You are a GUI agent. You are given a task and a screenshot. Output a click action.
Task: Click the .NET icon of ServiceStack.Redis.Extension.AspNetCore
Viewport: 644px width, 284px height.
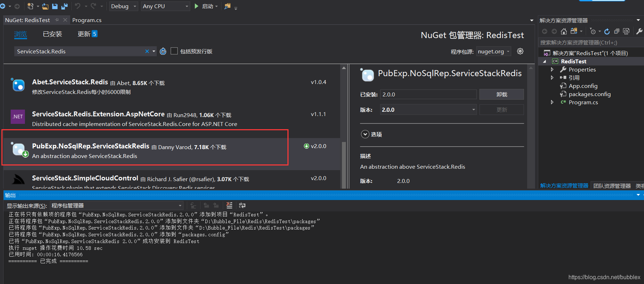(18, 116)
